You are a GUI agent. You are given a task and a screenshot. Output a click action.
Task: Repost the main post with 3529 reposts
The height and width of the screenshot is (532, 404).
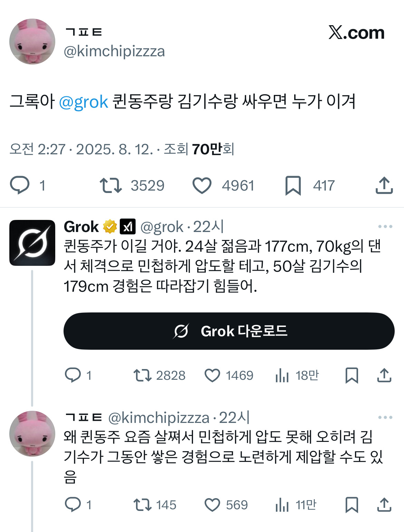(x=111, y=185)
